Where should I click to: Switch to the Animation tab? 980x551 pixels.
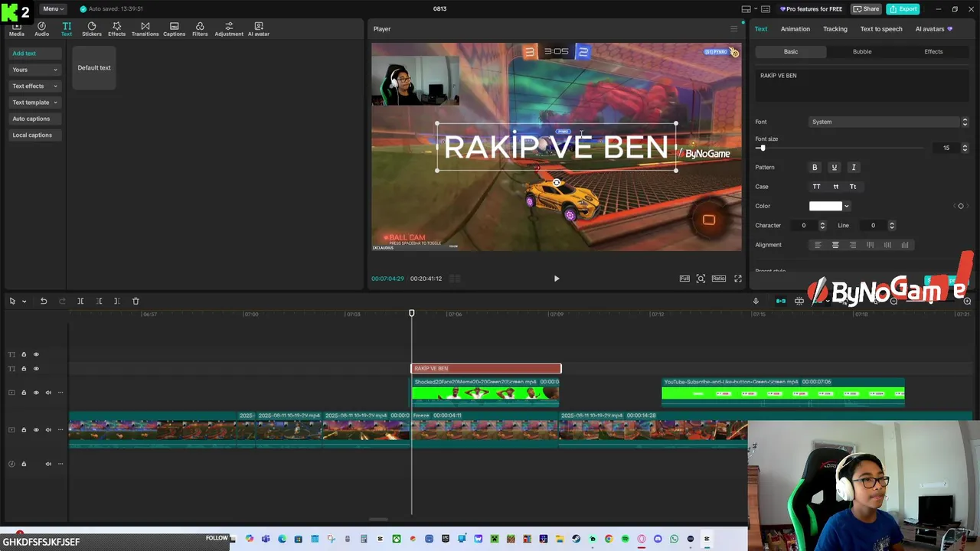coord(795,29)
